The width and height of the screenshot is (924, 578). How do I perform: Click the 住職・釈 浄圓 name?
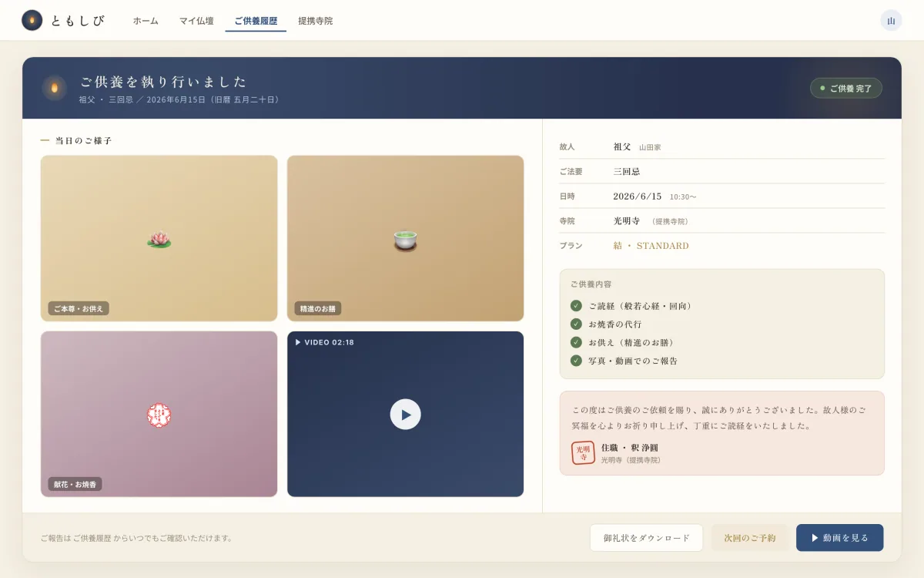pyautogui.click(x=630, y=447)
